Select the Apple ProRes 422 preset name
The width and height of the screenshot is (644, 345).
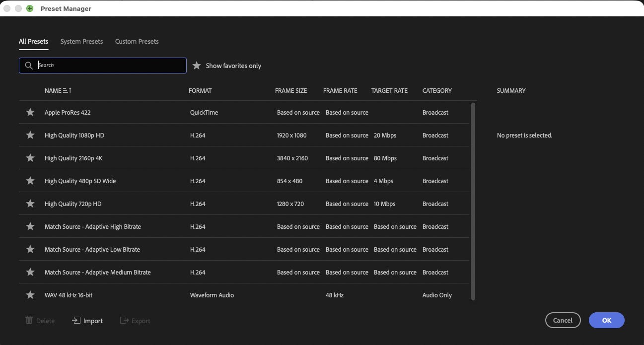pyautogui.click(x=68, y=112)
